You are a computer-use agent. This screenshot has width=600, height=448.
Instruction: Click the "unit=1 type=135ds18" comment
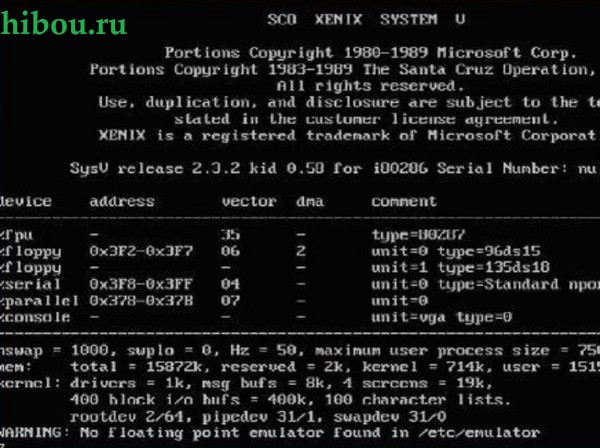click(460, 268)
